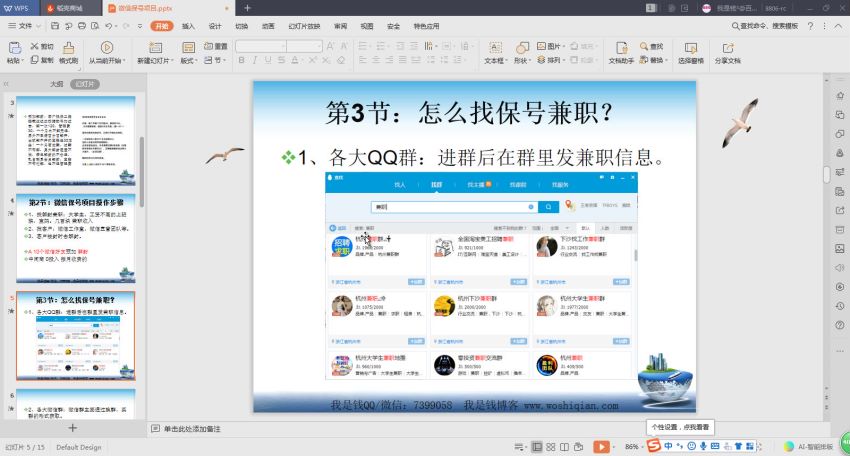The height and width of the screenshot is (456, 850).
Task: Click the AI smart layout button
Action: coord(809,446)
